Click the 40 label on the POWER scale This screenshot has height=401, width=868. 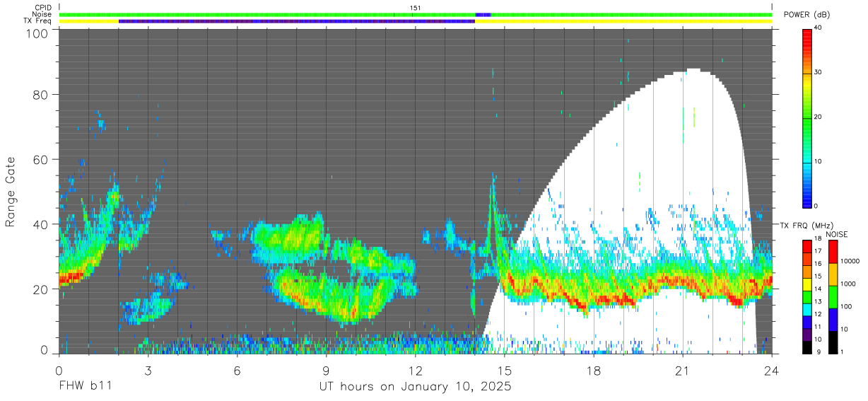click(x=819, y=28)
